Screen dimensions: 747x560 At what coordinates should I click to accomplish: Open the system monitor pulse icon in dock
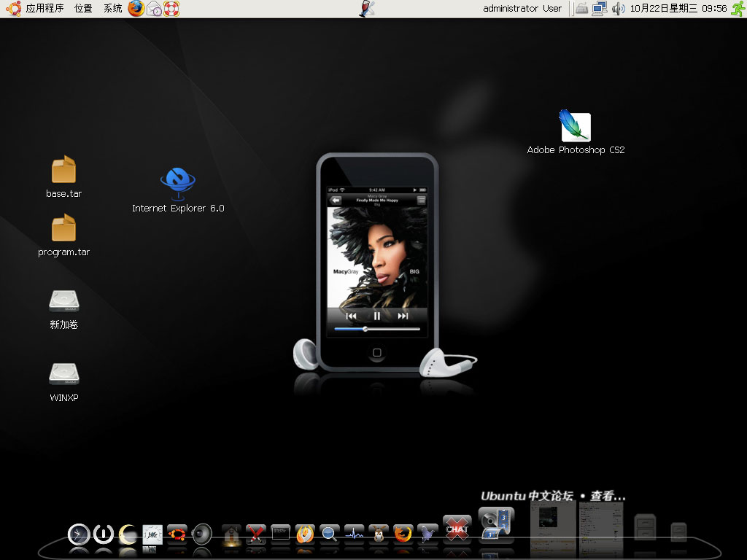354,534
